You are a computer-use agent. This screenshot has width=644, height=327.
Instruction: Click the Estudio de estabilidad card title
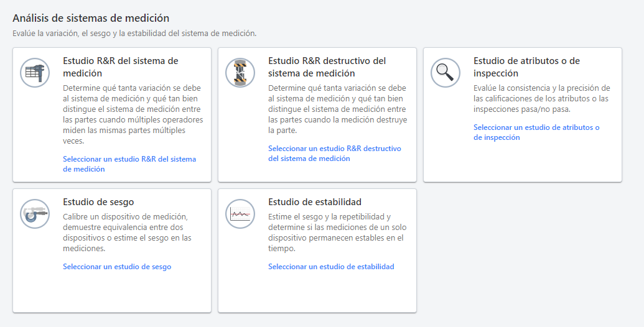315,202
